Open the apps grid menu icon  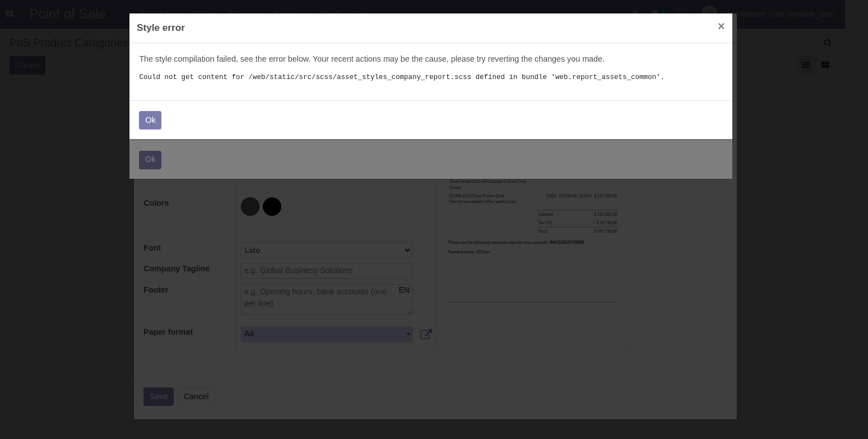[x=9, y=14]
